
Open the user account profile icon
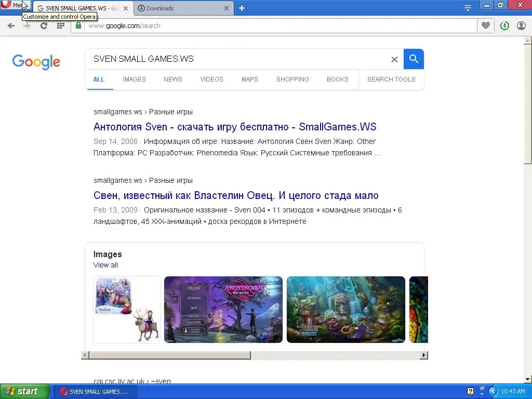pos(521,26)
